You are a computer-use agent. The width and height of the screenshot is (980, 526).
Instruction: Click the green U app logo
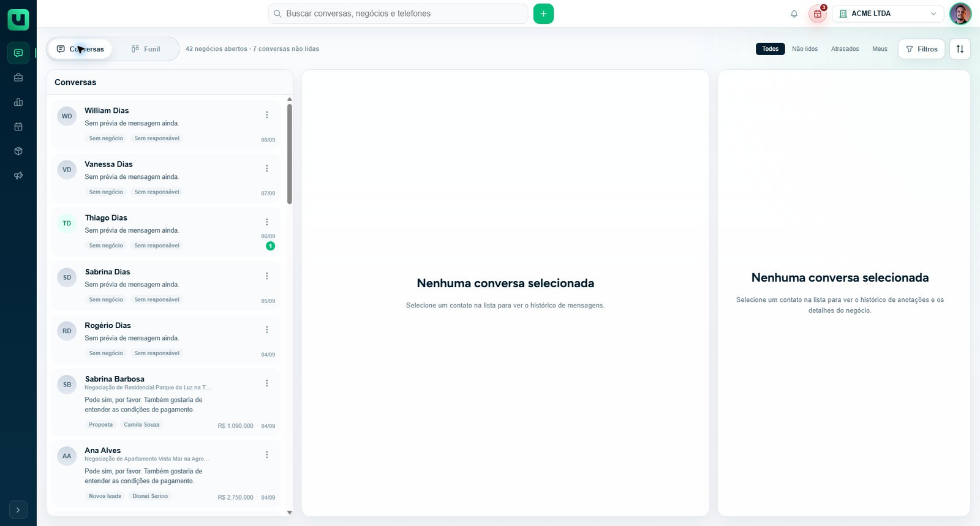pos(18,20)
